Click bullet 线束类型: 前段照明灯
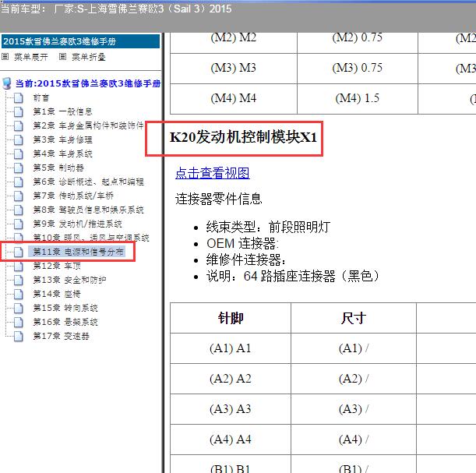 coord(268,227)
